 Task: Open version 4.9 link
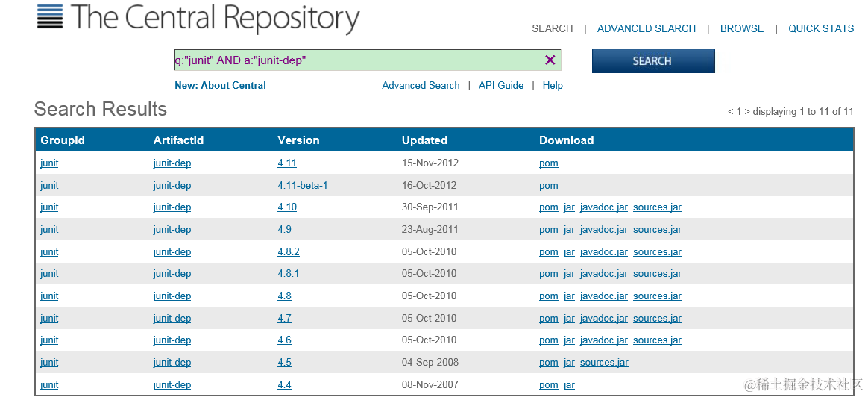pos(285,229)
